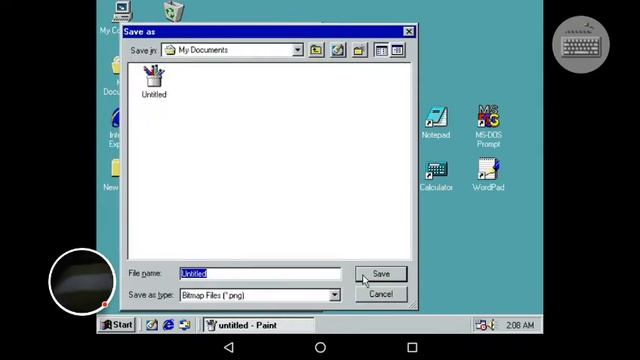Select the Untitled file in My Documents

point(154,82)
